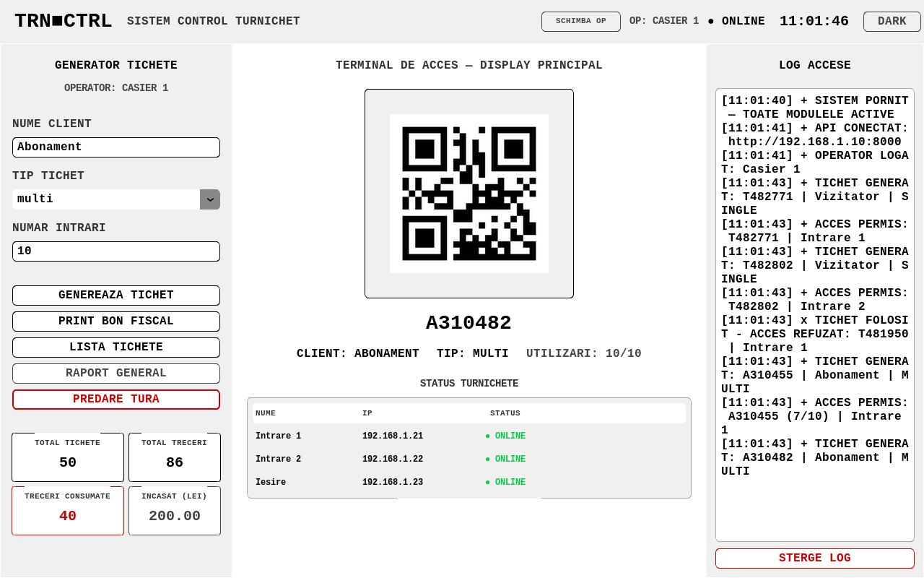
Task: Click the IP column header
Action: (367, 413)
